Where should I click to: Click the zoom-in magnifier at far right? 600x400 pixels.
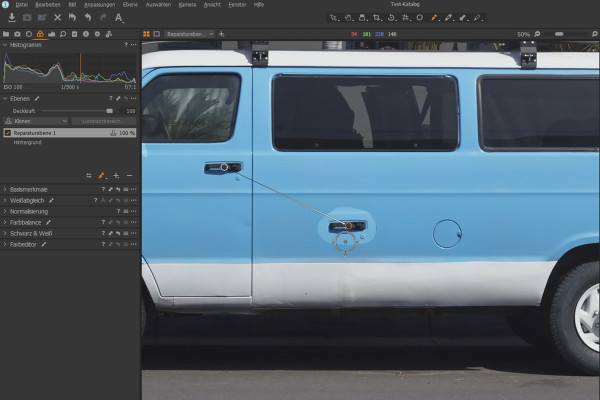[x=595, y=34]
